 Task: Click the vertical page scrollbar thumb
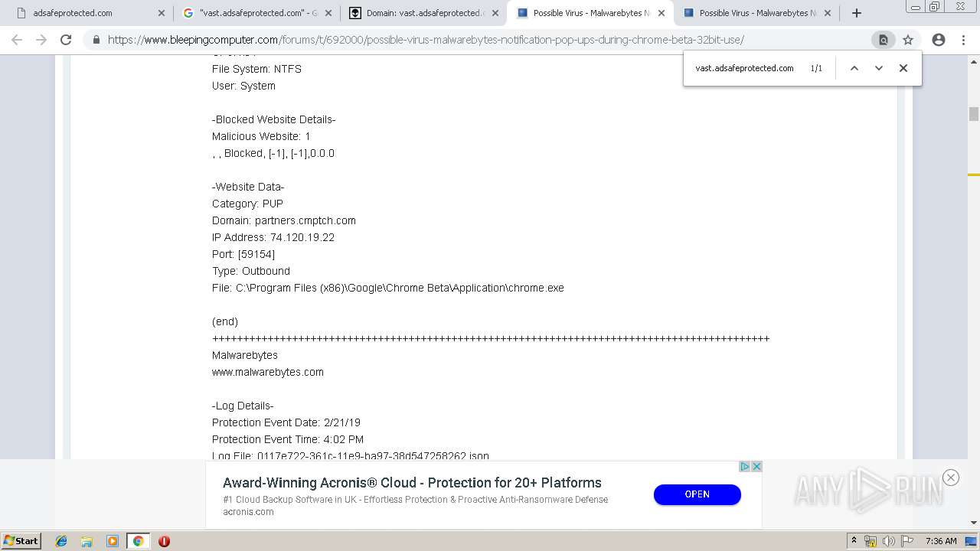(x=974, y=114)
